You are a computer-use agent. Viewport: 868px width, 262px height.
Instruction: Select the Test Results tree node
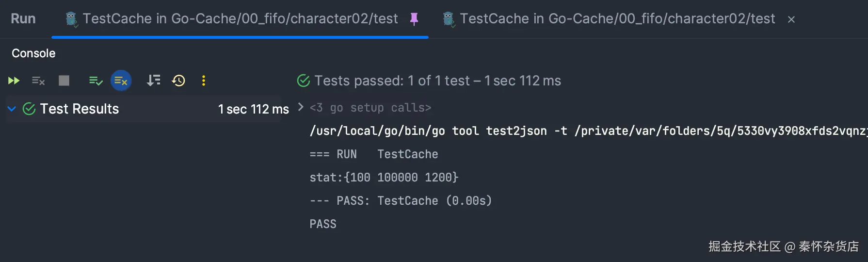click(80, 109)
